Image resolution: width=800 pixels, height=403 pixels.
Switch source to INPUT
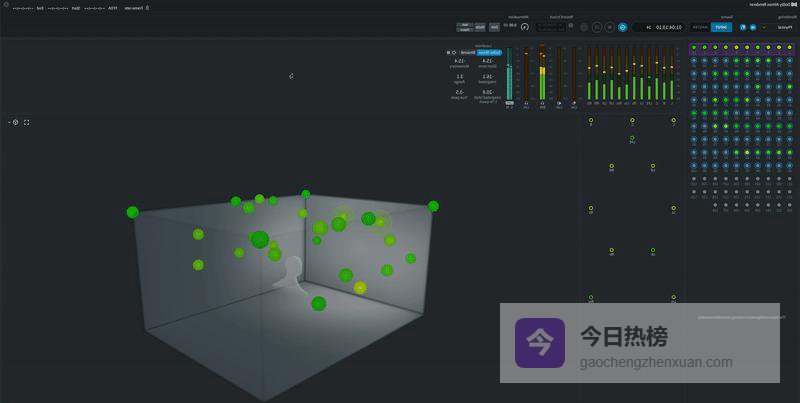(x=721, y=28)
